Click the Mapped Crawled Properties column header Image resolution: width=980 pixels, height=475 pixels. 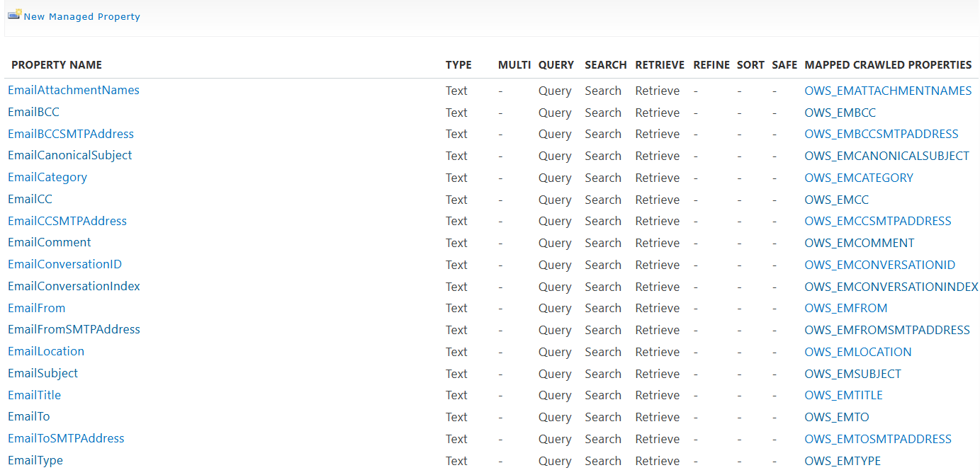888,65
